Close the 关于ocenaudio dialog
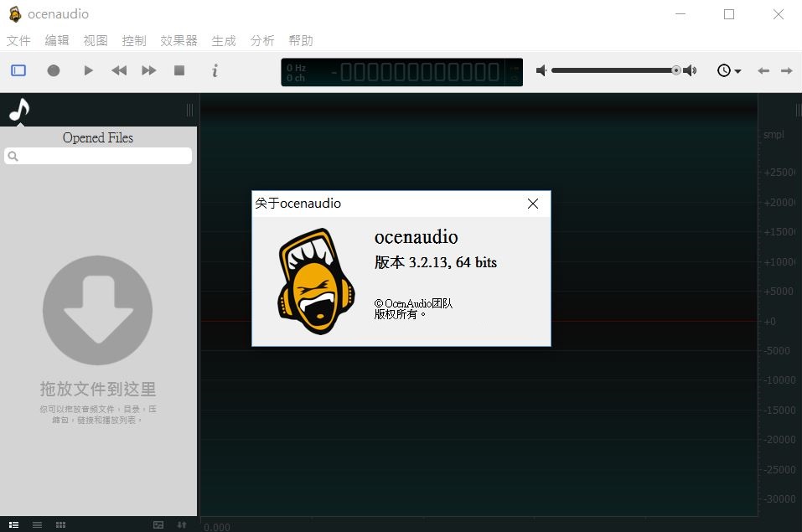This screenshot has height=532, width=802. 533,204
